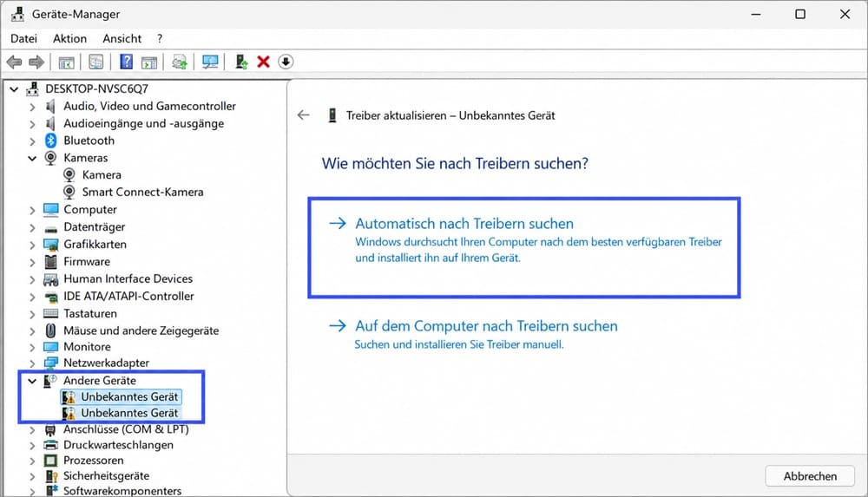The width and height of the screenshot is (868, 497).
Task: Open the Aktion menu
Action: (x=69, y=39)
